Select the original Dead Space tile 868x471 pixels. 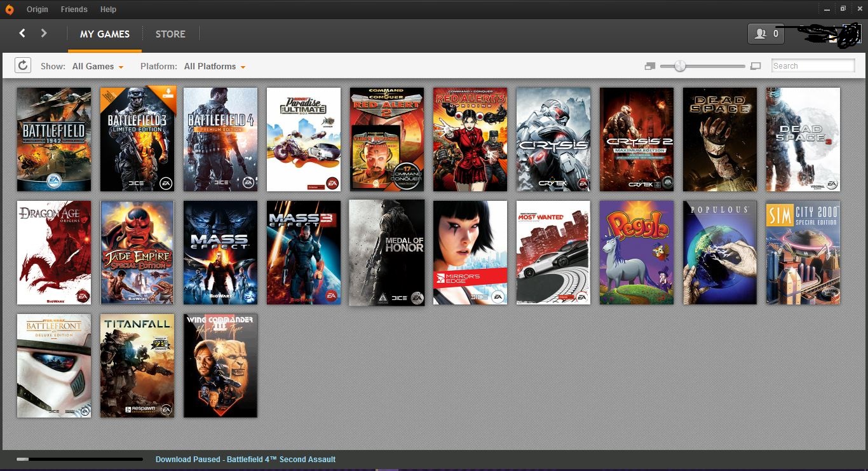(x=720, y=139)
